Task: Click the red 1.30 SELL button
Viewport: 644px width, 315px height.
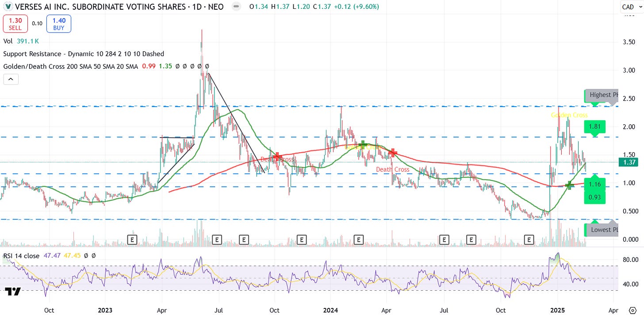Action: (15, 23)
